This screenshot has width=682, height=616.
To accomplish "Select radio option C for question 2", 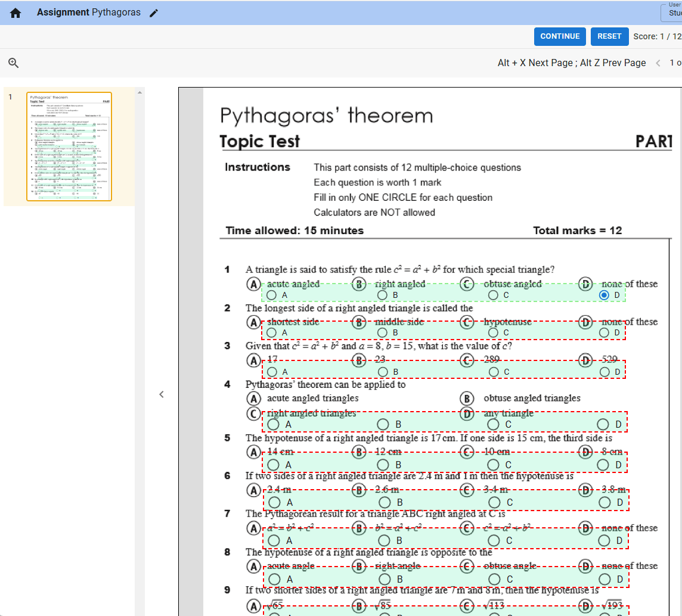I will coord(493,332).
